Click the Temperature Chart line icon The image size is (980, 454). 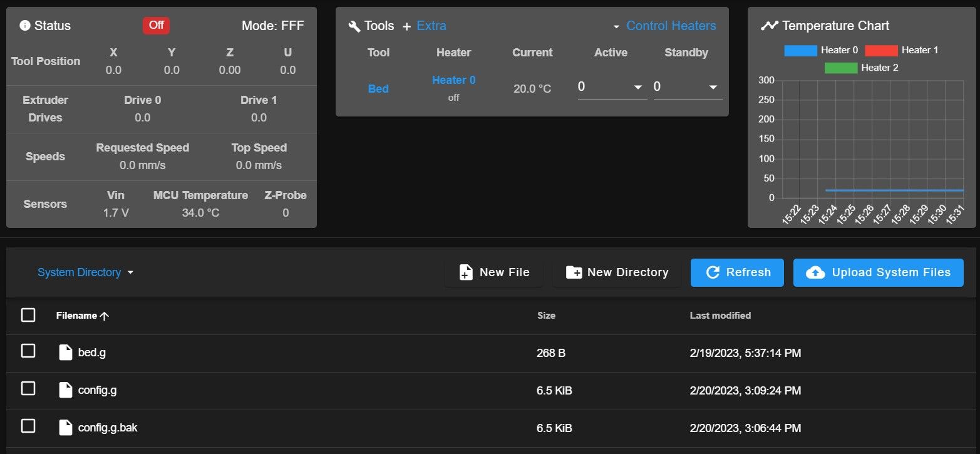click(x=769, y=26)
